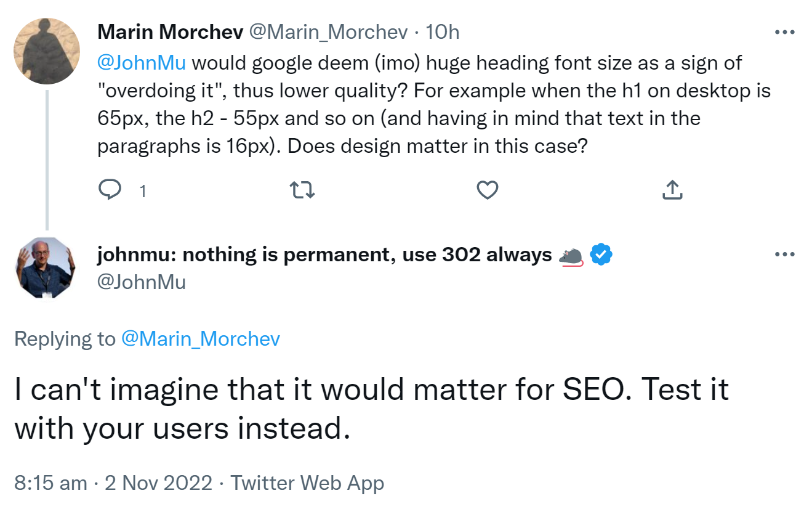The width and height of the screenshot is (812, 509).
Task: Click the retweet icon below Marin's tweet
Action: tap(302, 190)
